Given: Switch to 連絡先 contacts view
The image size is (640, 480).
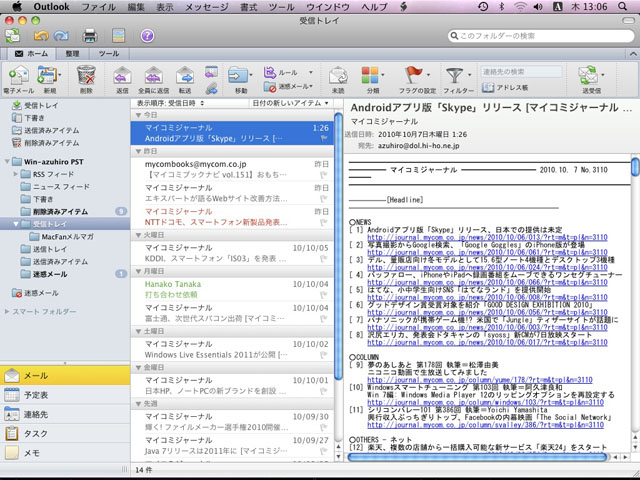Looking at the screenshot, I should pos(65,414).
